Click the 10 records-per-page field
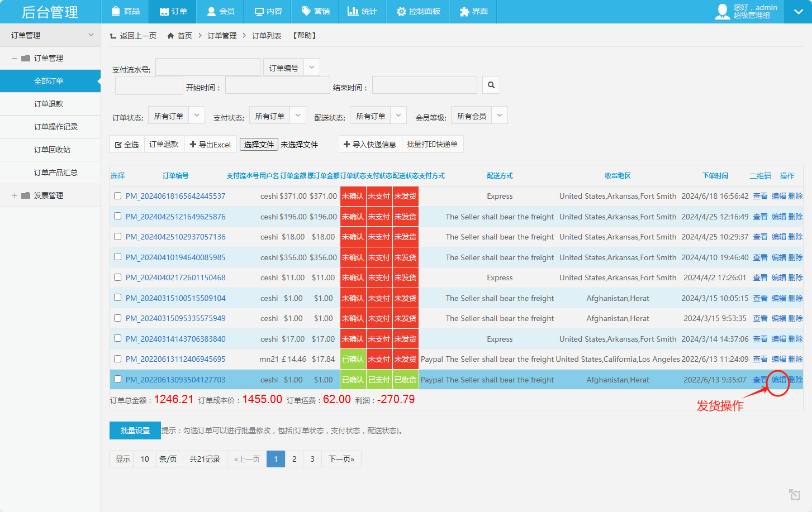The image size is (812, 512). tap(145, 459)
